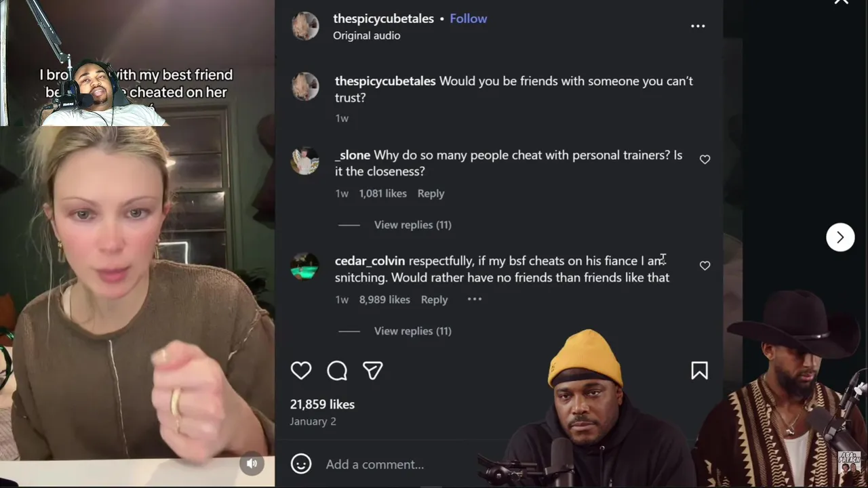Expand View replies (11) under cedar_colvin's comment
Viewport: 868px width, 488px height.
coord(412,331)
